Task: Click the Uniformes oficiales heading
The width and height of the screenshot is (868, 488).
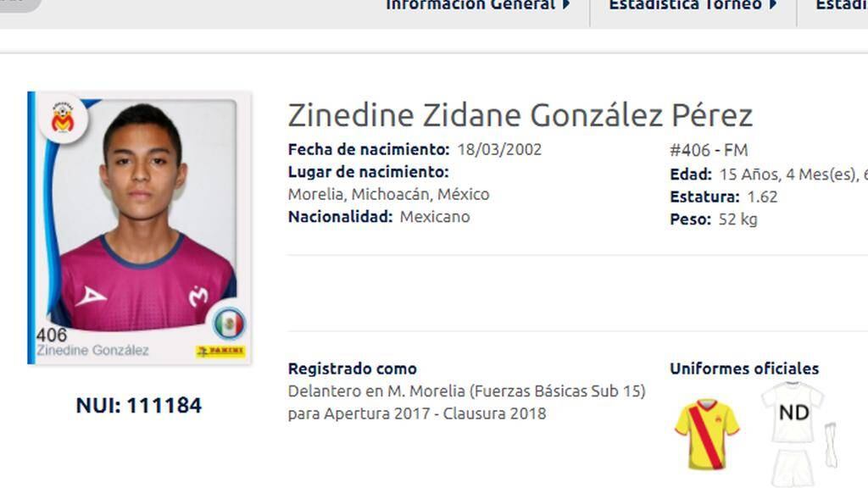Action: coord(744,369)
